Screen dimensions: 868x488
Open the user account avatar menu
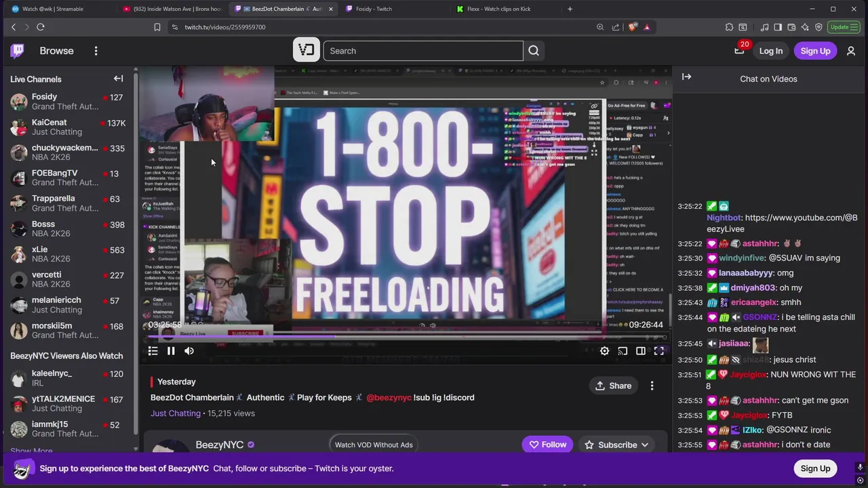tap(851, 51)
